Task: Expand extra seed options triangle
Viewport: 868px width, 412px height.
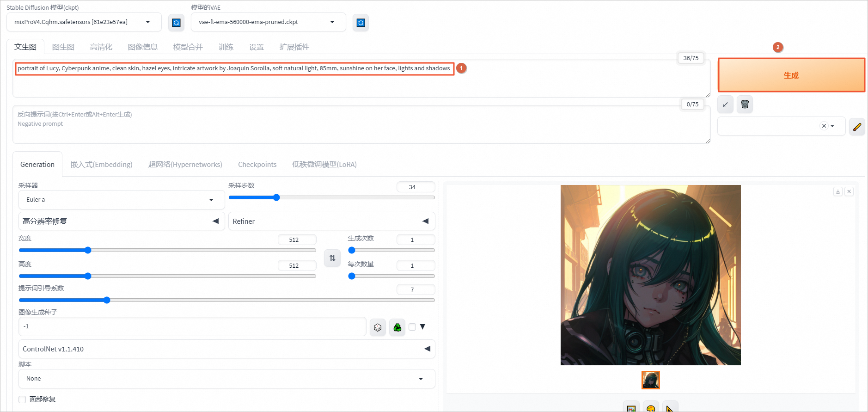Action: 422,327
